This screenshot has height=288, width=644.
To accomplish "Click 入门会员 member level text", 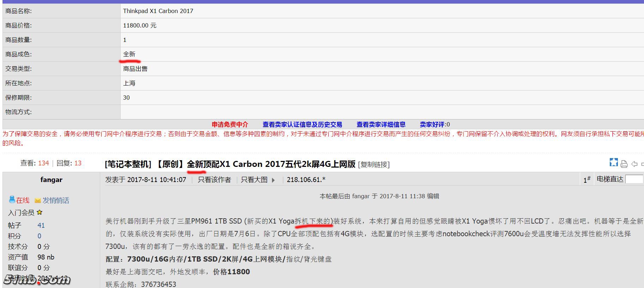I will tap(21, 213).
